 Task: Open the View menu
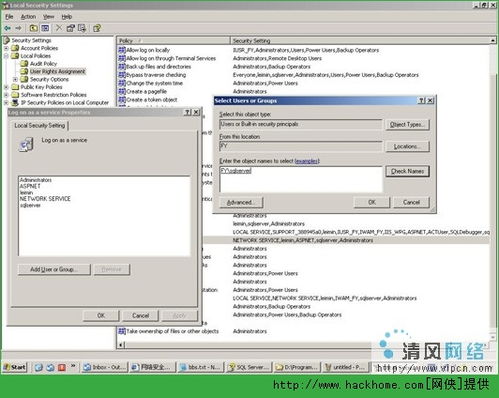coord(48,17)
